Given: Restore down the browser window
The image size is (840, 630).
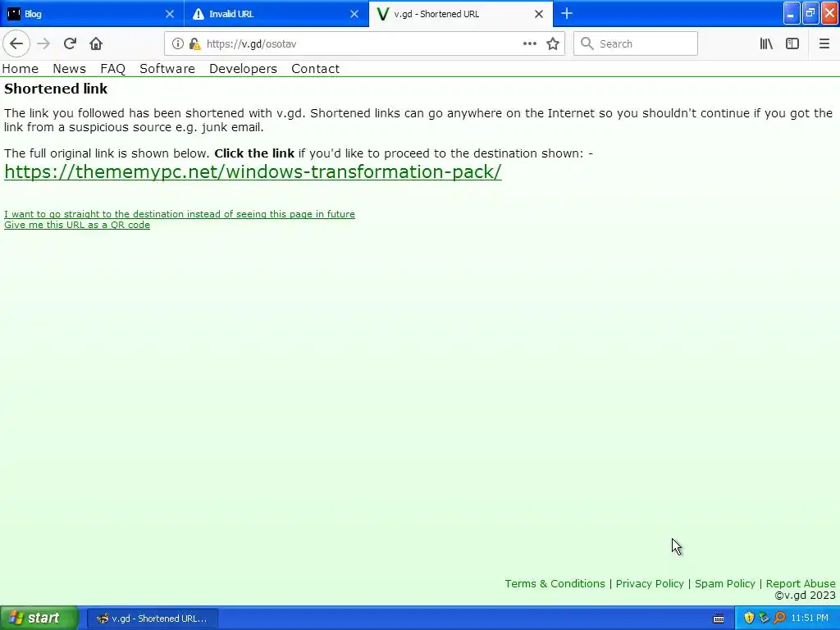Looking at the screenshot, I should point(810,13).
